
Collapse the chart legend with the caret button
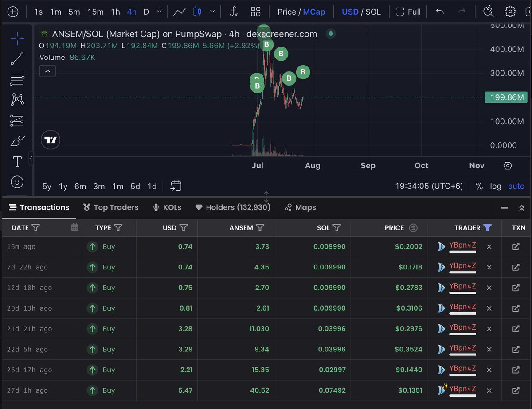47,71
